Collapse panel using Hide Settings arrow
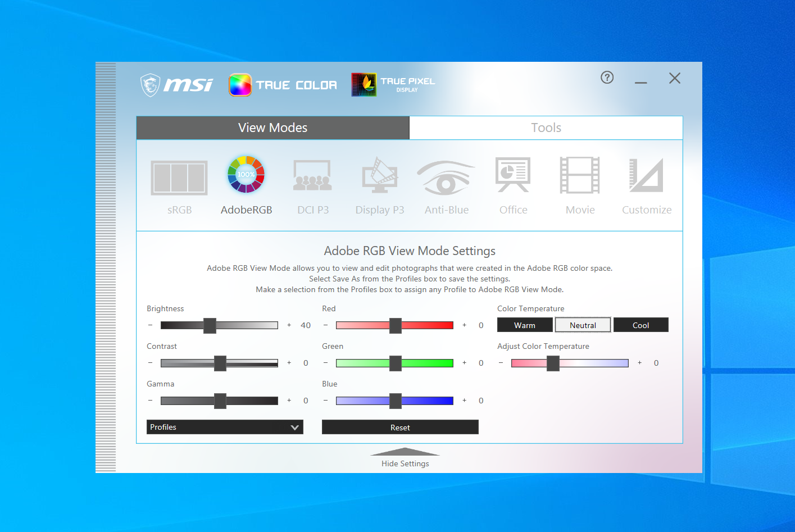Screen dimensions: 795x532 pos(405,452)
